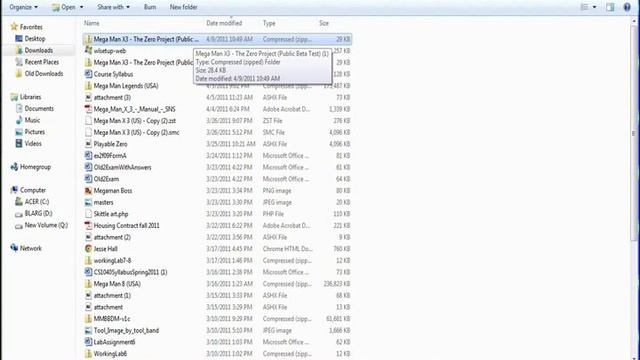Select Favorites star in navigation pane
Screen dimensions: 640x360
pos(14,27)
